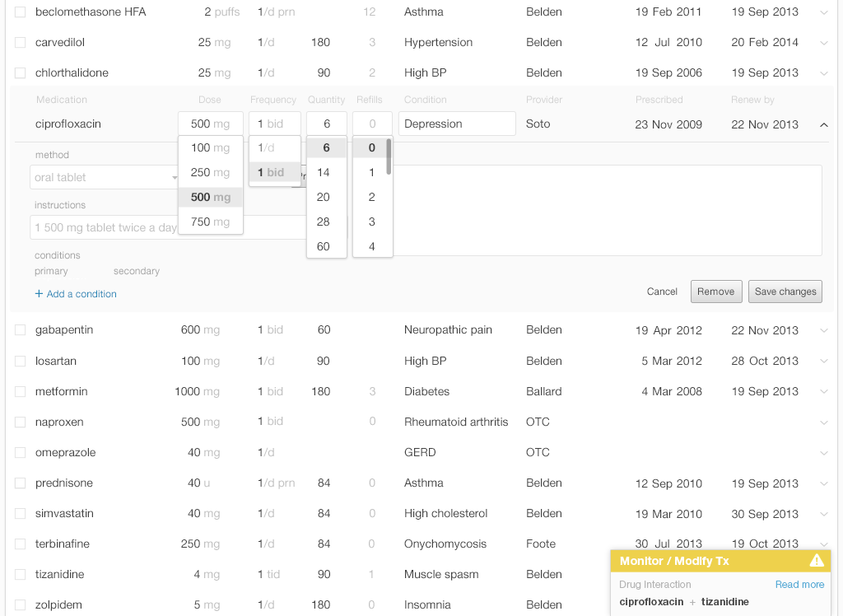This screenshot has width=843, height=616.
Task: Click the refills list scrollbar
Action: point(389,157)
